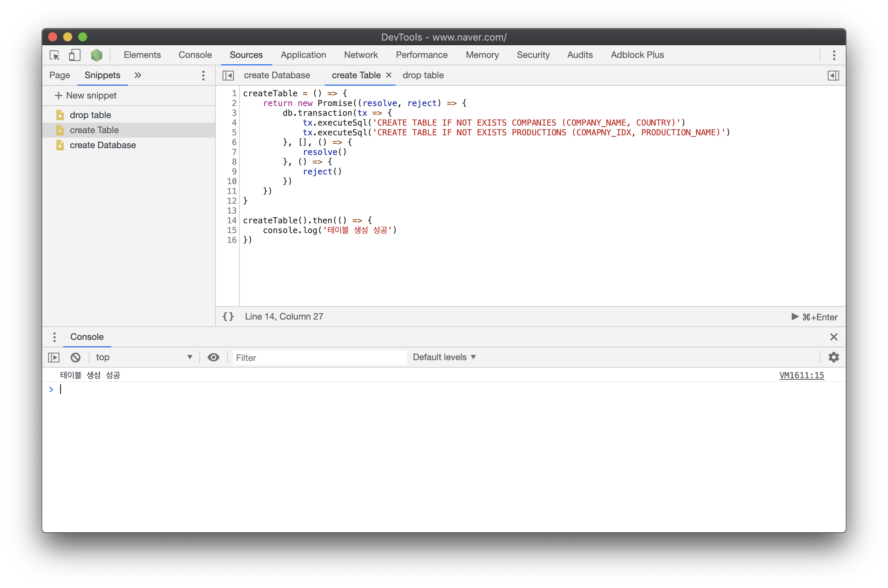The width and height of the screenshot is (888, 588).
Task: Open console settings gear
Action: 833,358
